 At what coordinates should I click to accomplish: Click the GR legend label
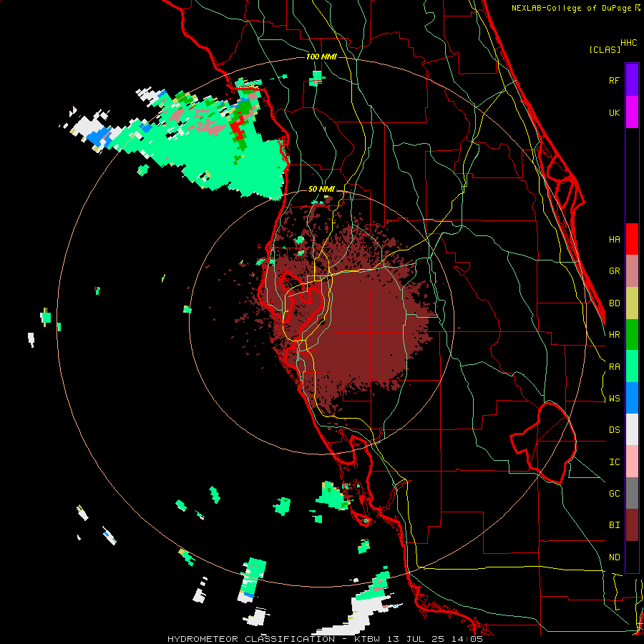click(614, 271)
